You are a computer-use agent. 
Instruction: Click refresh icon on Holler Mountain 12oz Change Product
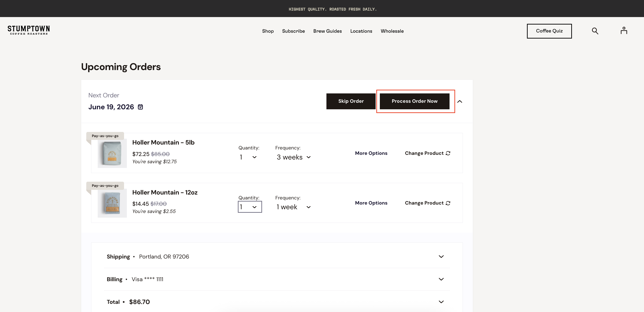pos(448,203)
